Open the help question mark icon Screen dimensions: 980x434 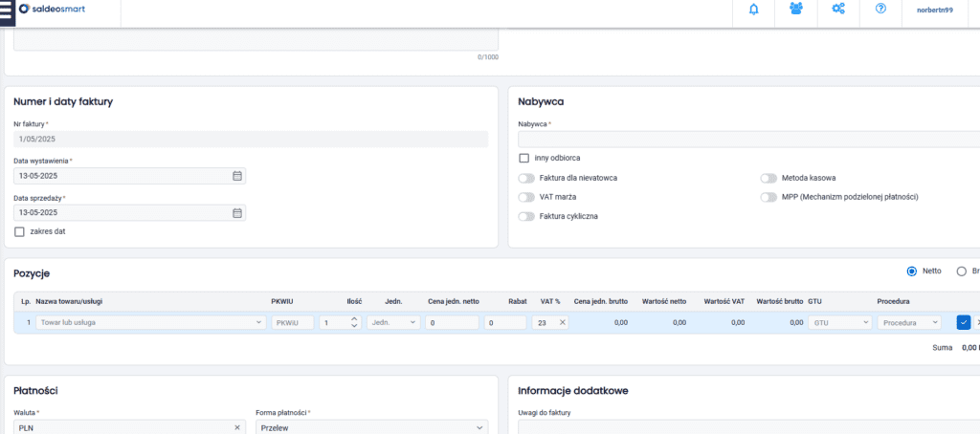(880, 10)
